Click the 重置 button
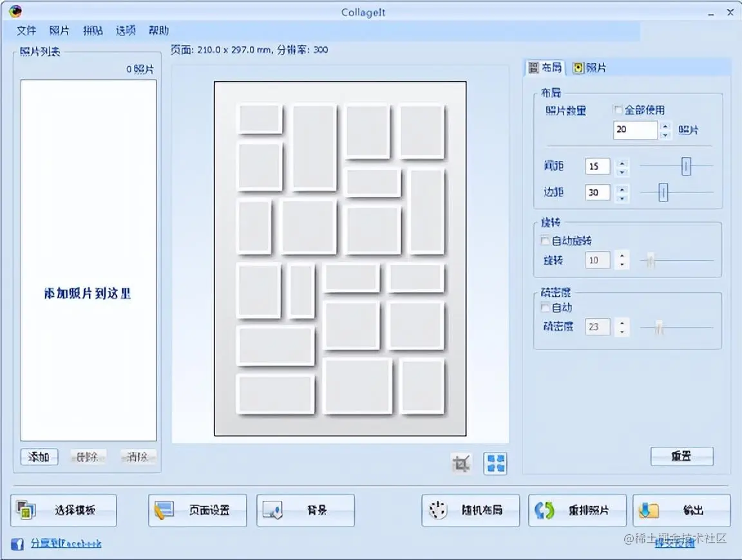 point(682,456)
